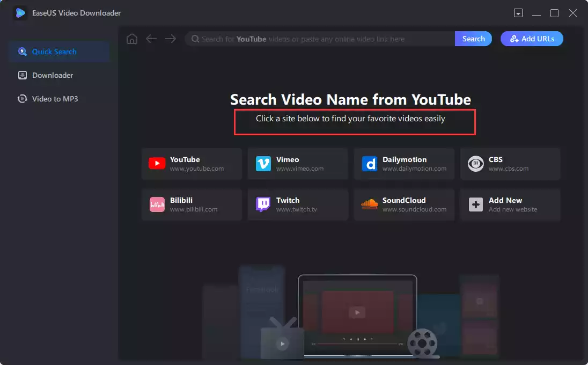Open the Vimeo site icon
Viewport: 588px width, 365px height.
(x=263, y=164)
